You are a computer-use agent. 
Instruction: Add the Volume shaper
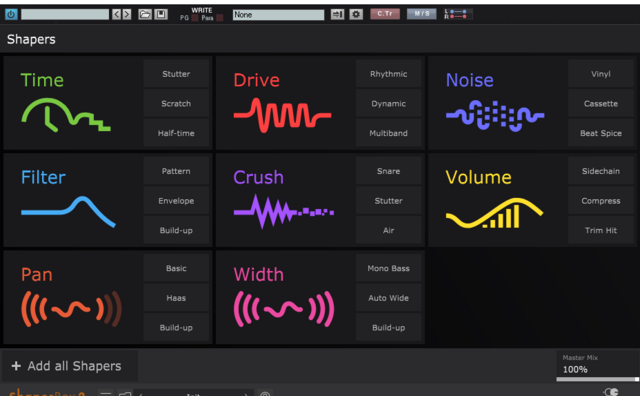click(x=498, y=200)
